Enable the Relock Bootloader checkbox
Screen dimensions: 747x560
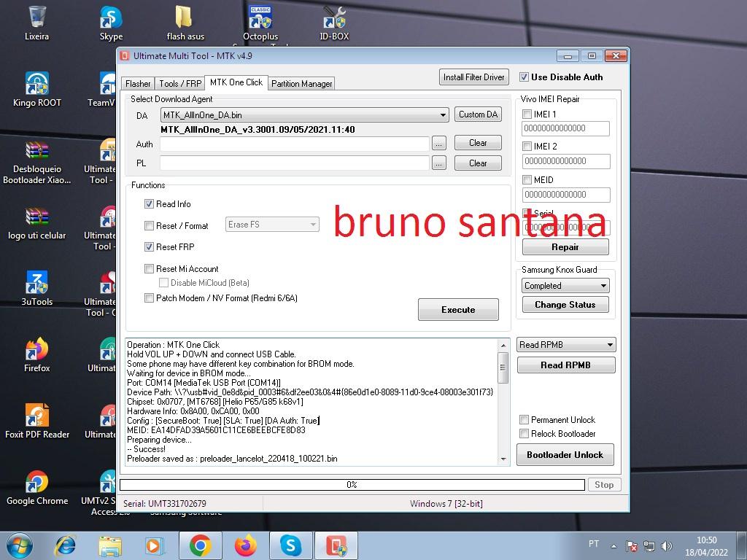point(524,433)
